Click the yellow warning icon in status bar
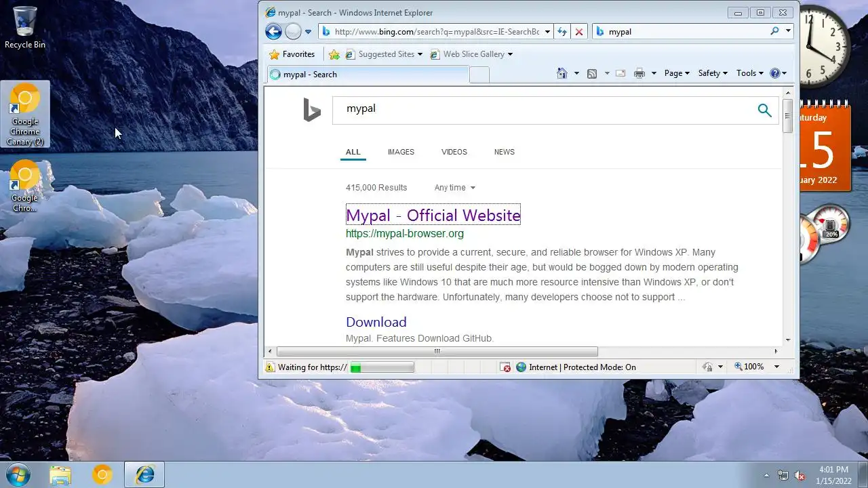 point(270,367)
